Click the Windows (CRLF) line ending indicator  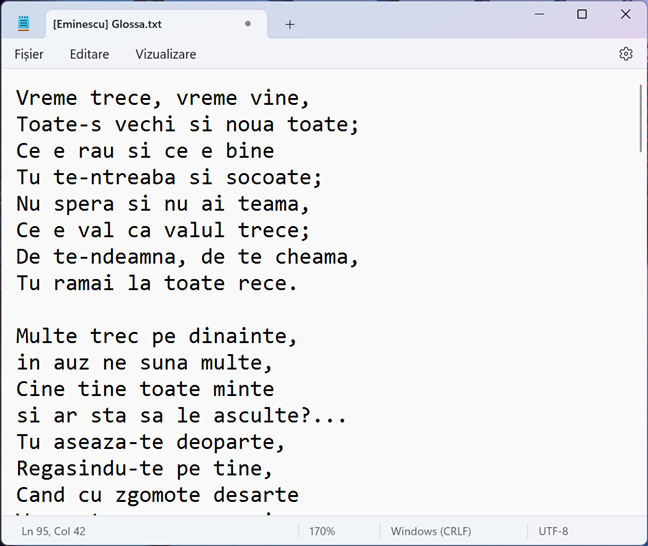pyautogui.click(x=431, y=531)
